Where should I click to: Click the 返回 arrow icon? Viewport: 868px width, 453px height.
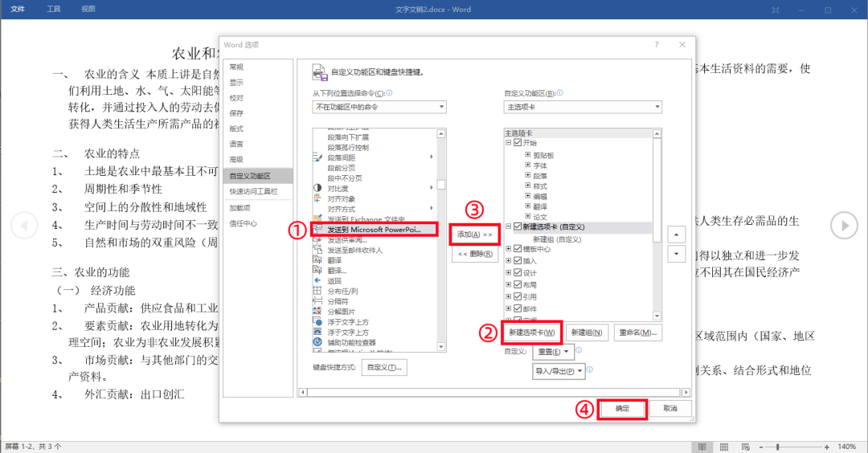tap(317, 280)
